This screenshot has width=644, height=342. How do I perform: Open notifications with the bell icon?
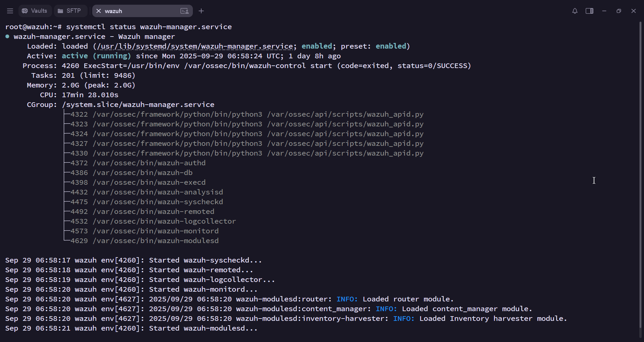click(575, 11)
